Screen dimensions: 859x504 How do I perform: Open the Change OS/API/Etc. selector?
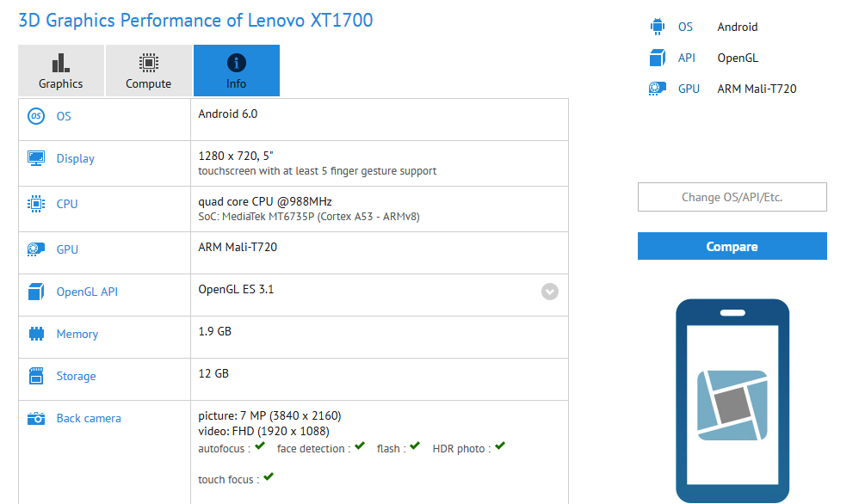coord(732,197)
